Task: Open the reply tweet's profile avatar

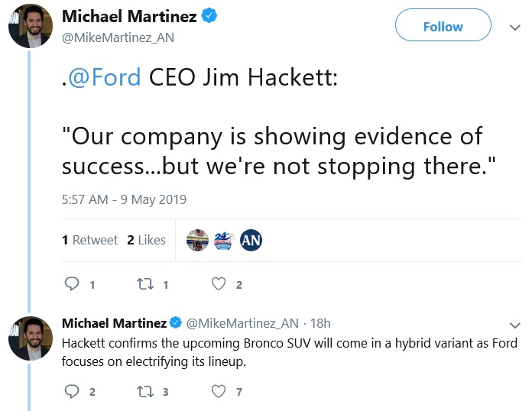Action: pyautogui.click(x=30, y=337)
